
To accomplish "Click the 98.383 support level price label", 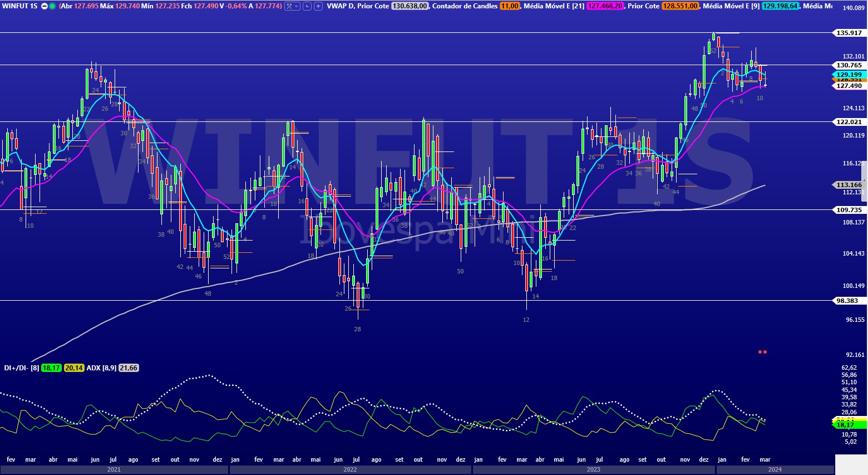I will 847,301.
